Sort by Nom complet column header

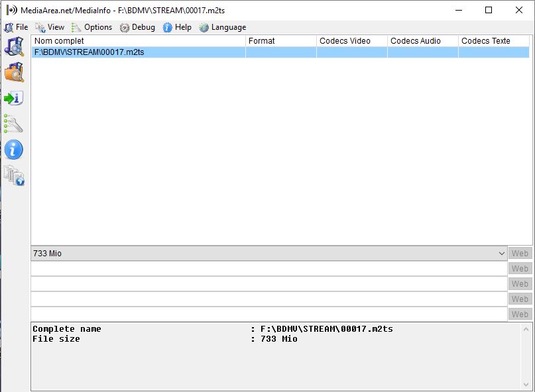point(139,41)
